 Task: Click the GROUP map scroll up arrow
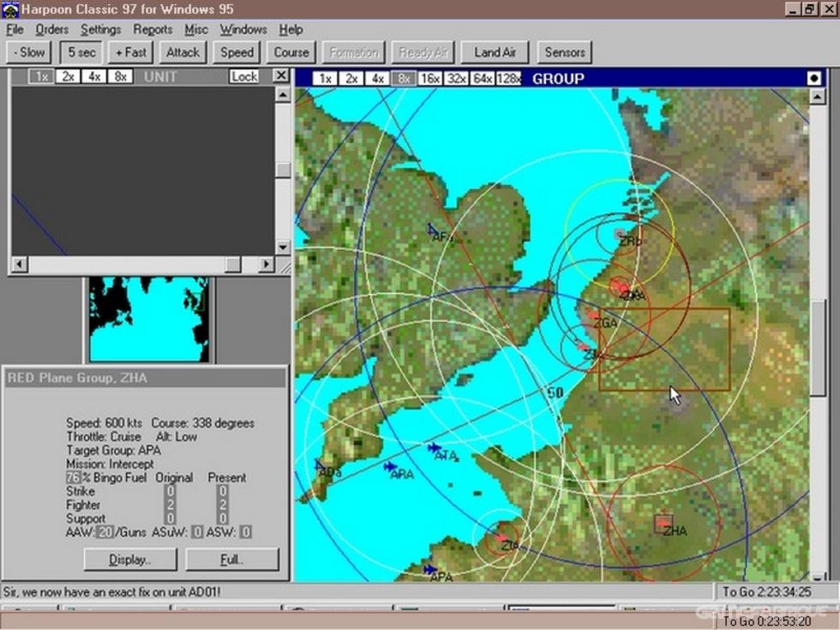point(817,96)
